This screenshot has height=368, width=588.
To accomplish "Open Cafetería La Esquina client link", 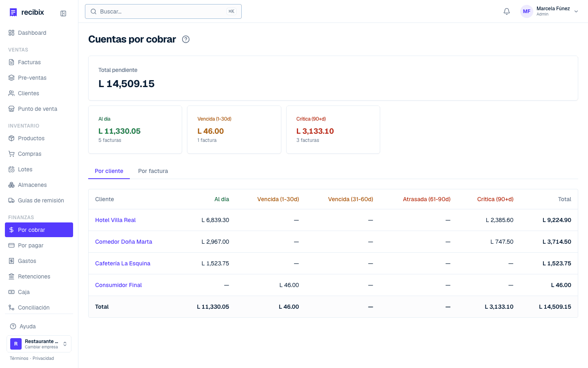I will tap(122, 263).
